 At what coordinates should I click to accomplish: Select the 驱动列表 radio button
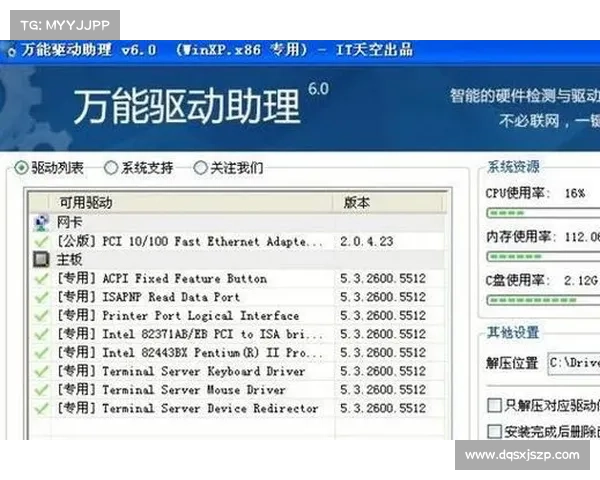(22, 168)
